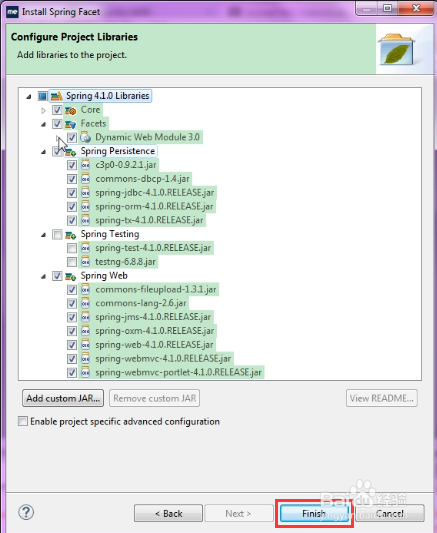Click the spring-orm-4.1.0.RELEASE.jar icon

[85, 207]
